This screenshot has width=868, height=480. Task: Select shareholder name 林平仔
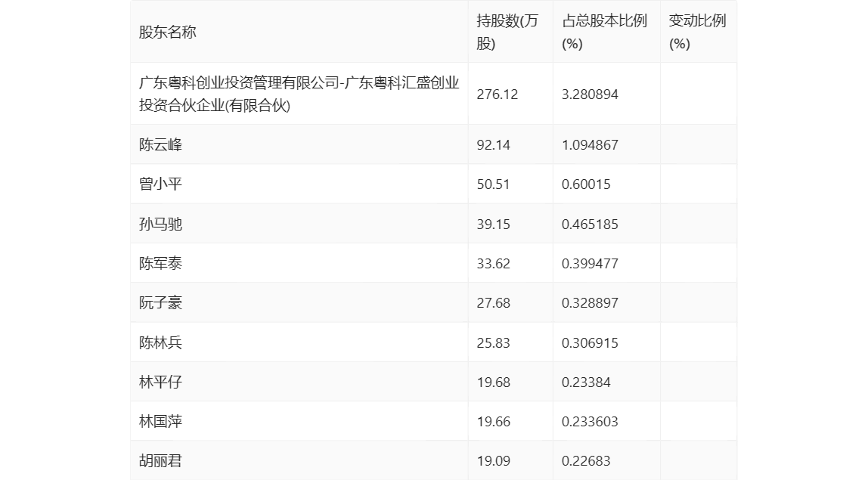[x=160, y=382]
